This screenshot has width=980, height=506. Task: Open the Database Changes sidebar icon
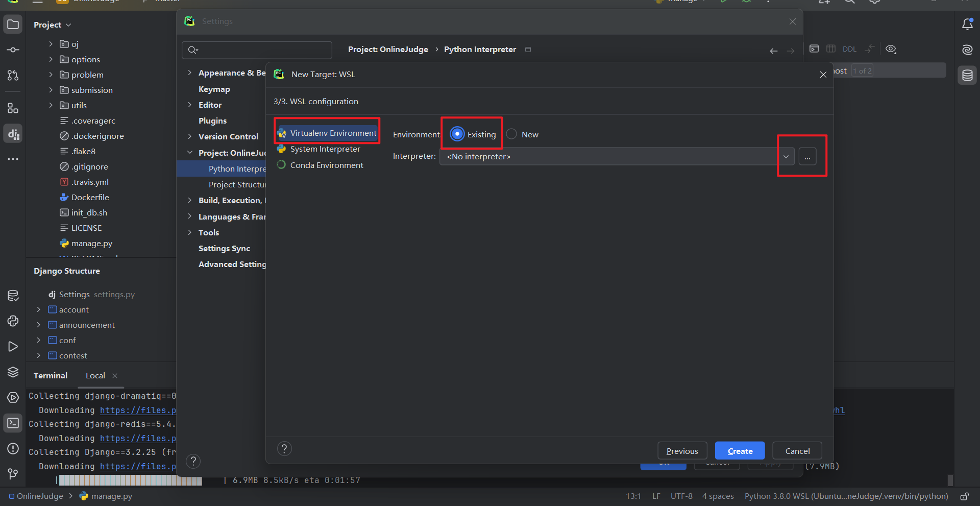tap(13, 296)
